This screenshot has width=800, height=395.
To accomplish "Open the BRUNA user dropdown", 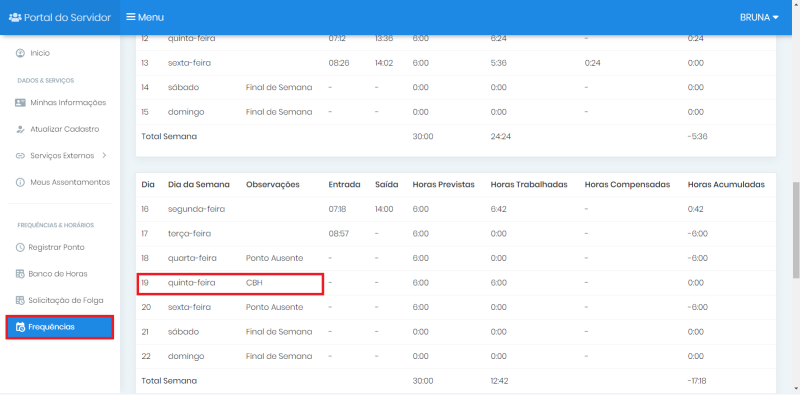I will pos(759,17).
